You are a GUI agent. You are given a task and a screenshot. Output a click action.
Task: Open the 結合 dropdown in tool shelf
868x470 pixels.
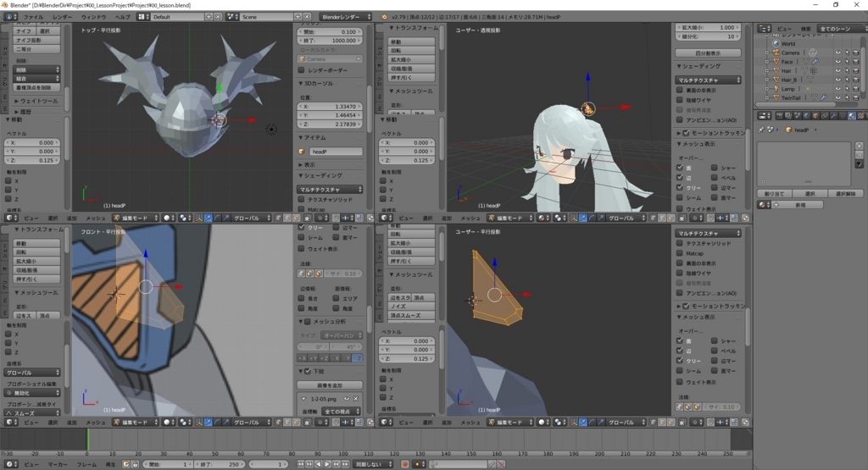click(x=36, y=79)
